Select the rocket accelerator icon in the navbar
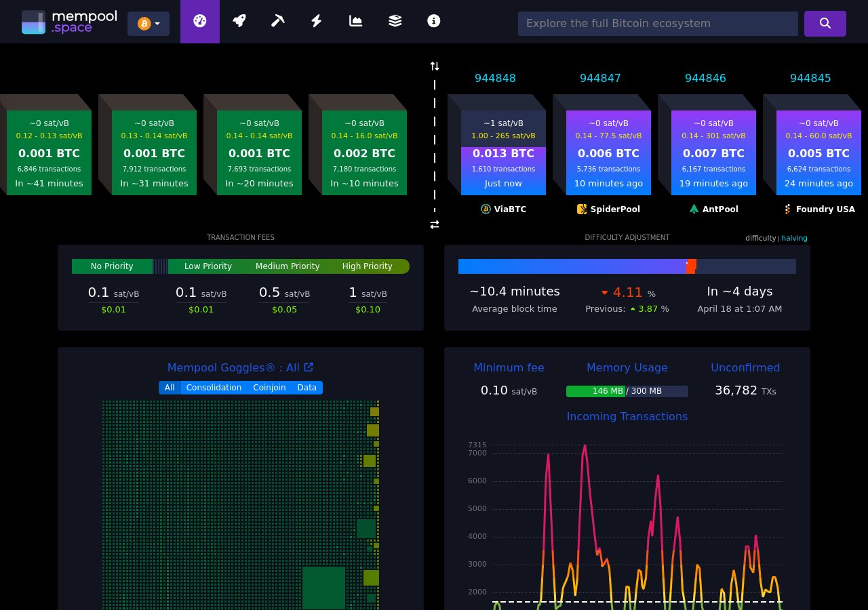 point(239,21)
